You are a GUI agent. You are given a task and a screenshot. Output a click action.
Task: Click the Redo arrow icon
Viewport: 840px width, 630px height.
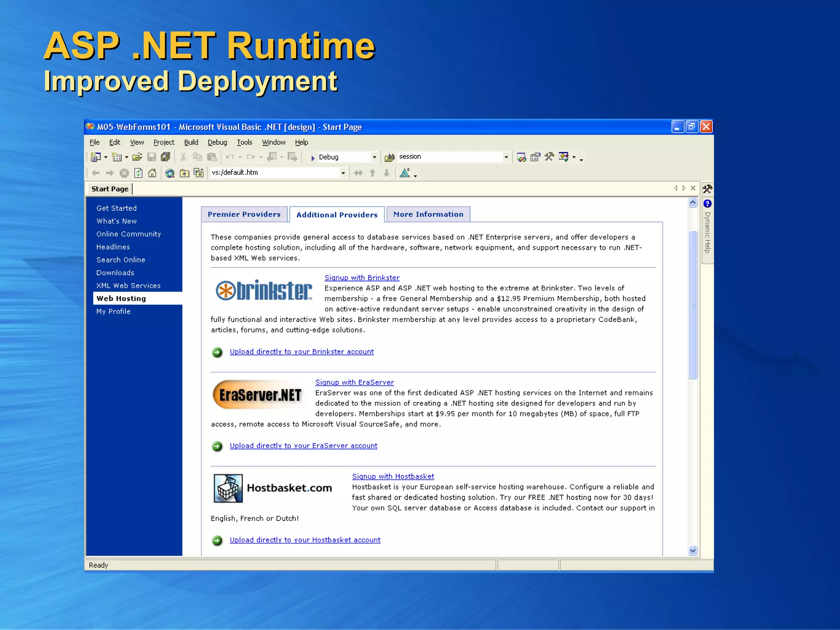click(x=251, y=157)
